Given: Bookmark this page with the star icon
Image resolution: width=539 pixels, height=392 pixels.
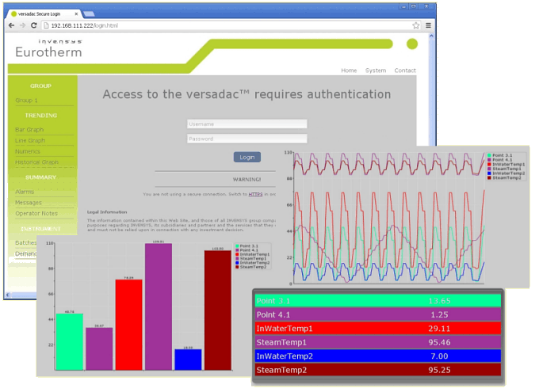Looking at the screenshot, I should (x=416, y=25).
